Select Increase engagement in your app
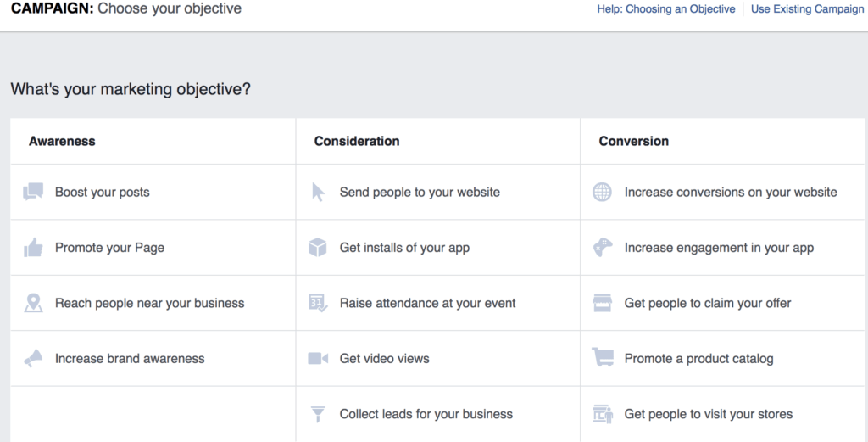This screenshot has height=442, width=868. pyautogui.click(x=722, y=248)
